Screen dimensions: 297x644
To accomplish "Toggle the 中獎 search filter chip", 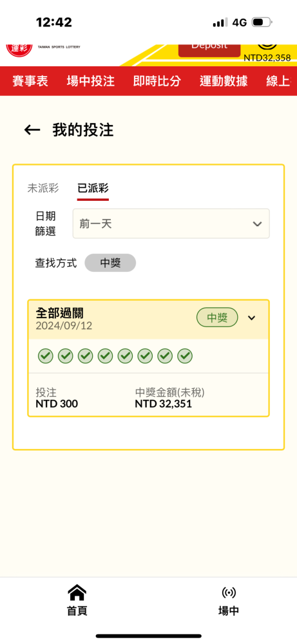I will pyautogui.click(x=110, y=263).
